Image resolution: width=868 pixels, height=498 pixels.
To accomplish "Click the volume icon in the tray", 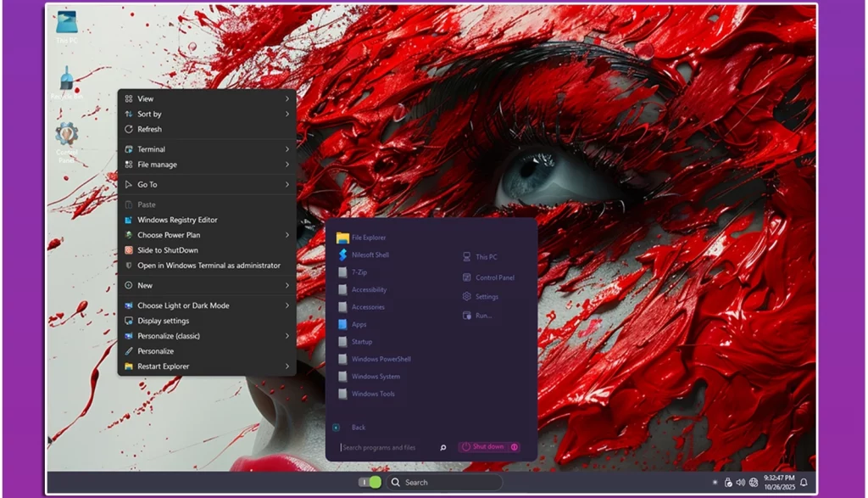I will coord(740,482).
